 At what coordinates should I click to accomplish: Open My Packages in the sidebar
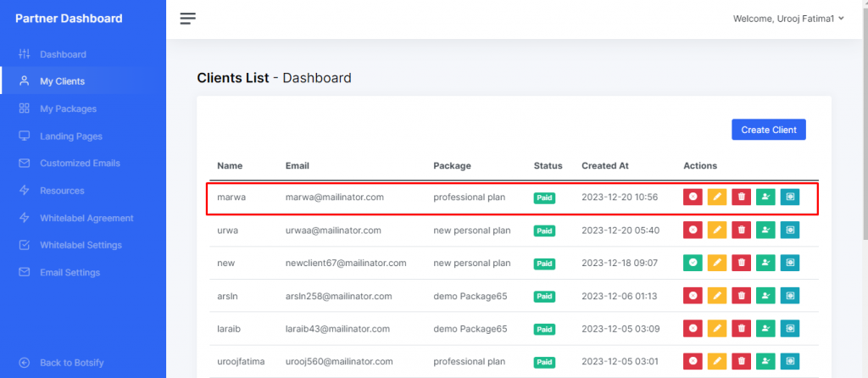[68, 108]
